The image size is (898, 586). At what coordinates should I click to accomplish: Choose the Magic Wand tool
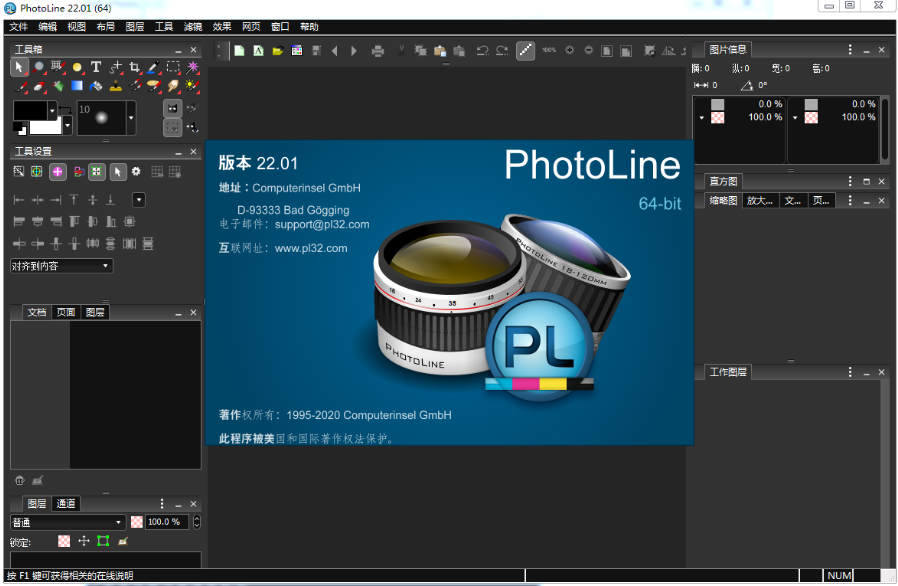pos(192,67)
